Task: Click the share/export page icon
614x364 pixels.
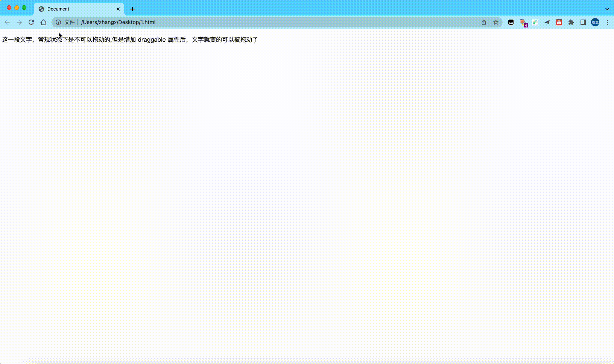Action: point(483,22)
